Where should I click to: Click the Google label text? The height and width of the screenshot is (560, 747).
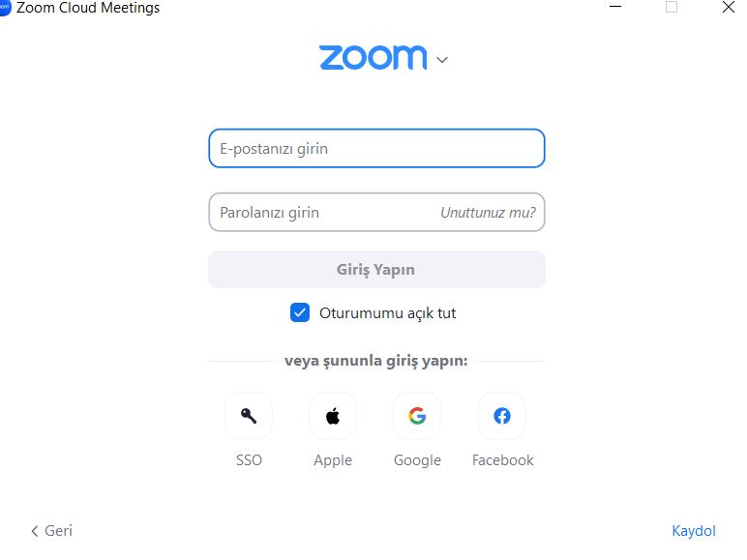(x=417, y=460)
